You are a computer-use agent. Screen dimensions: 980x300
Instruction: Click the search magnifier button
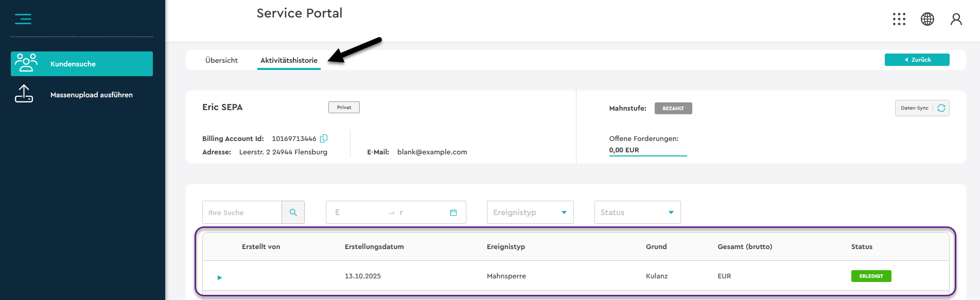pyautogui.click(x=293, y=213)
